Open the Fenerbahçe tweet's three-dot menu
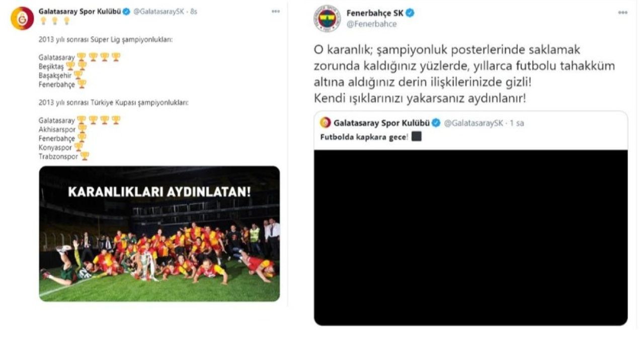The height and width of the screenshot is (362, 644). [623, 13]
